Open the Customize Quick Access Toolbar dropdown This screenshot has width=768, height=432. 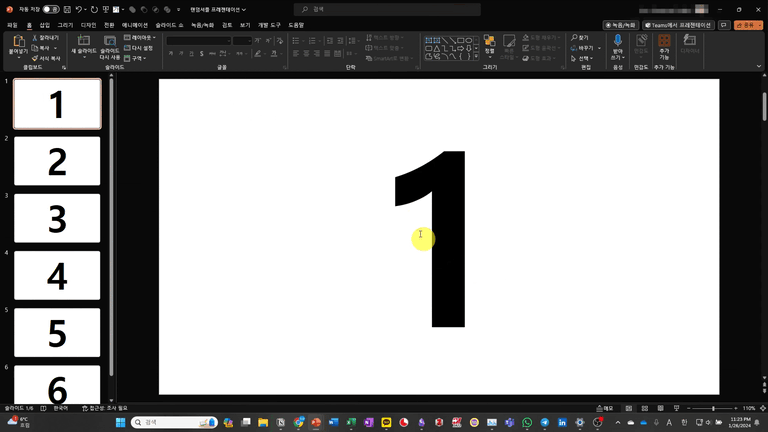point(178,9)
